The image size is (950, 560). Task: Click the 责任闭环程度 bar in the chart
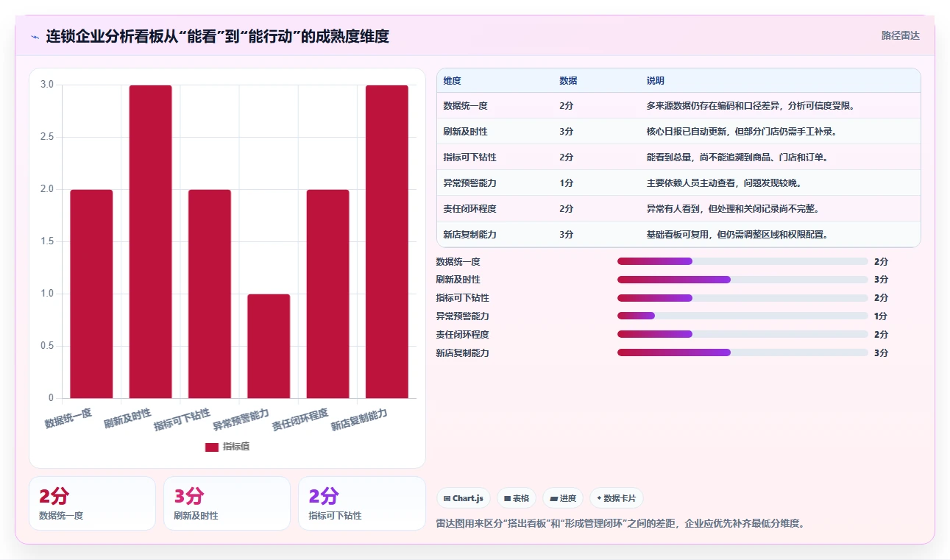[327, 294]
